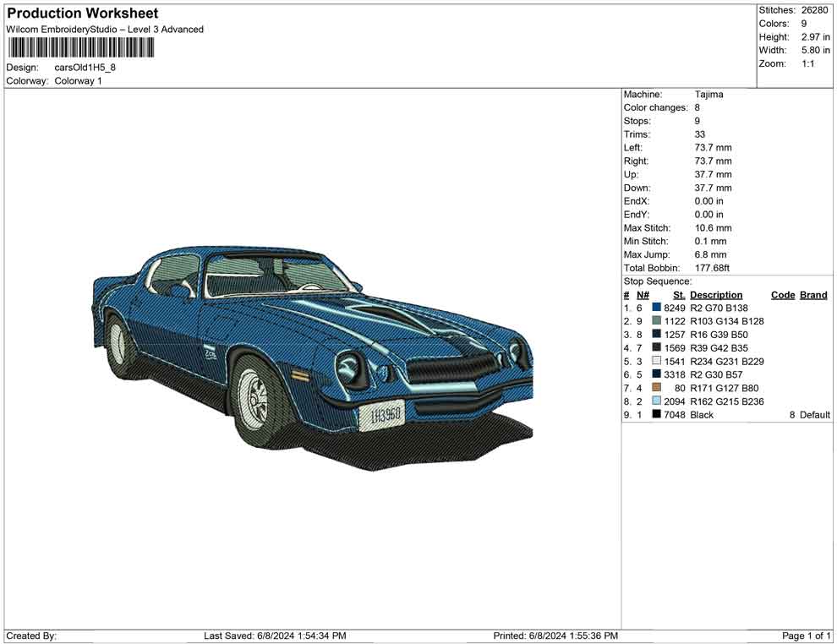Click the Trims value '33'
837x644 pixels.
pyautogui.click(x=700, y=134)
